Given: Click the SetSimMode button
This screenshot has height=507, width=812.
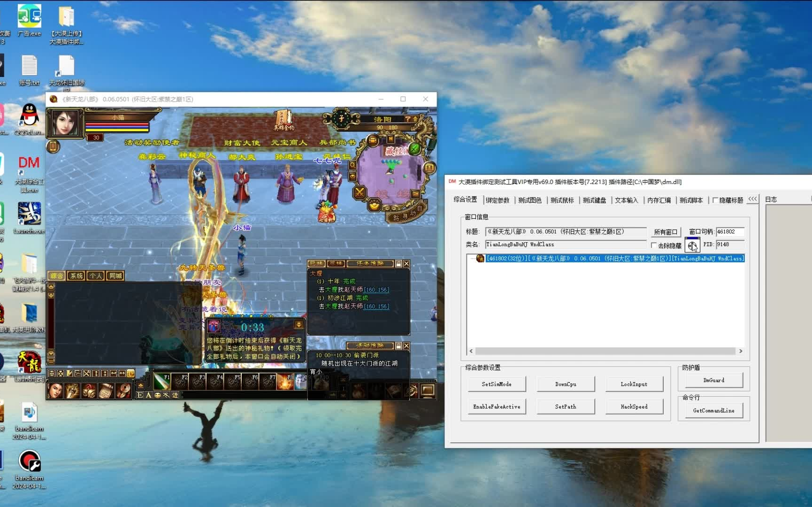Looking at the screenshot, I should click(x=497, y=384).
